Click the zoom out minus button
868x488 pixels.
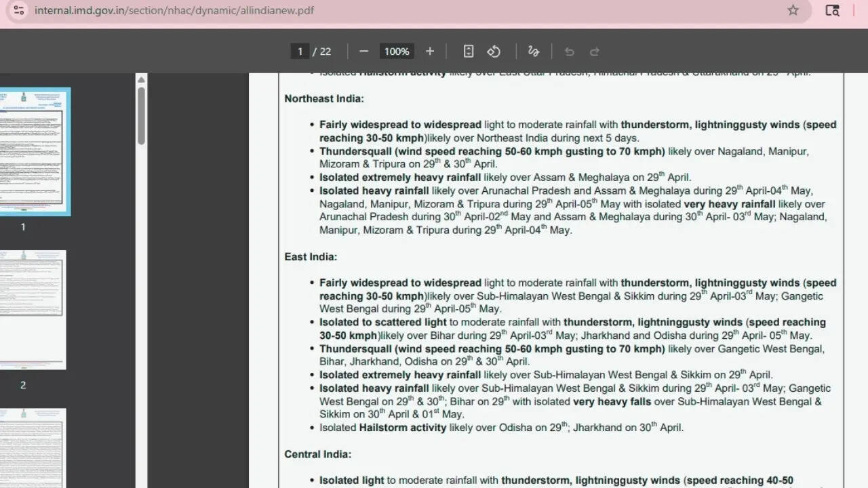363,52
